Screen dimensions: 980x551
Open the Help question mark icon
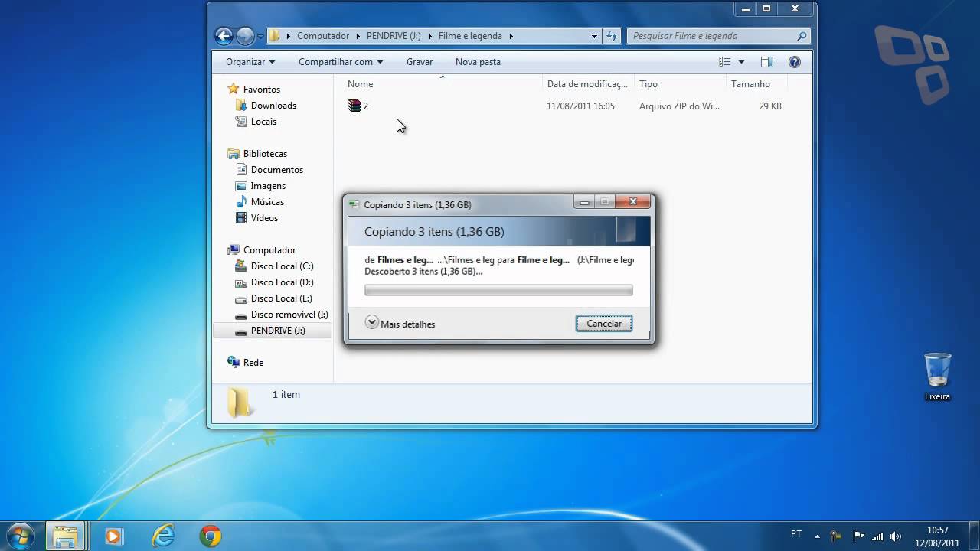(x=794, y=62)
